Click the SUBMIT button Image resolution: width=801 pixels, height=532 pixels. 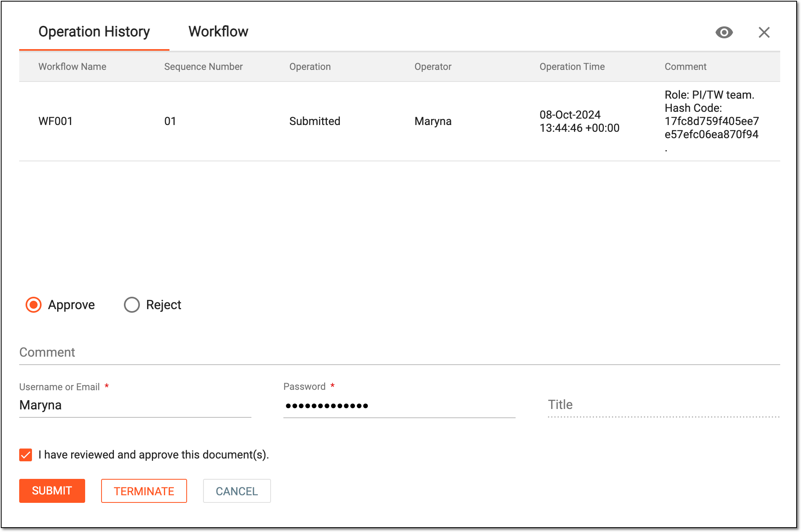tap(52, 490)
